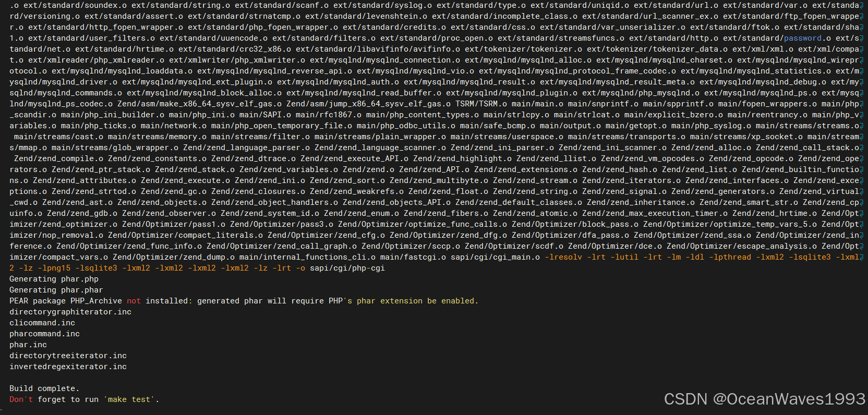The image size is (868, 415).
Task: Click the 'Build complete.' line
Action: (44, 388)
